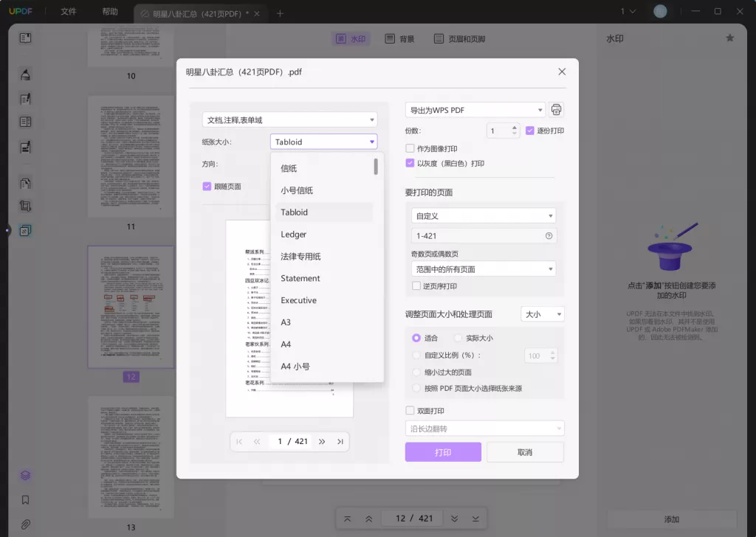Screen dimensions: 756x537
Task: Select page 12 thumbnail in thumbnails panel
Action: click(131, 307)
